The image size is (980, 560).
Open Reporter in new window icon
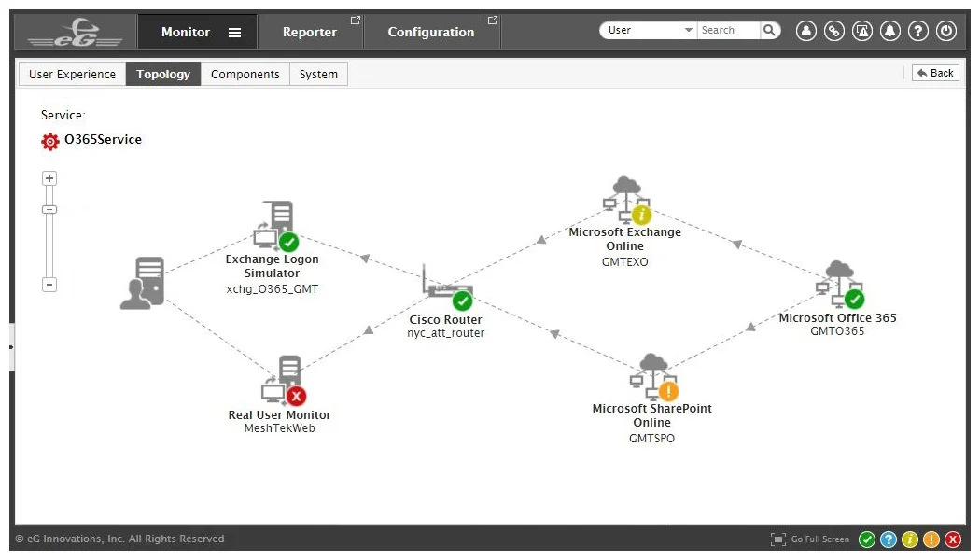[355, 21]
